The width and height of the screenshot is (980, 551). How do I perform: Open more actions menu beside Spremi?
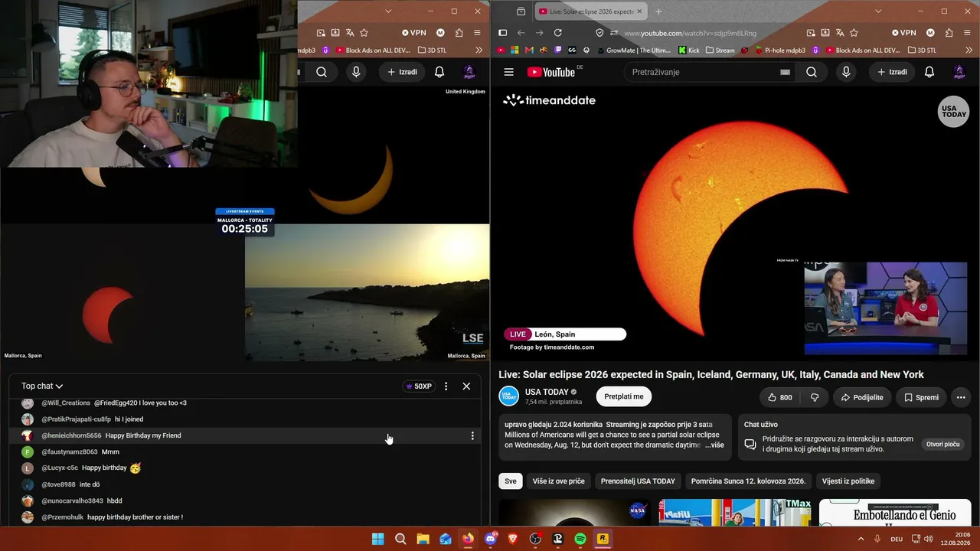[x=961, y=397]
